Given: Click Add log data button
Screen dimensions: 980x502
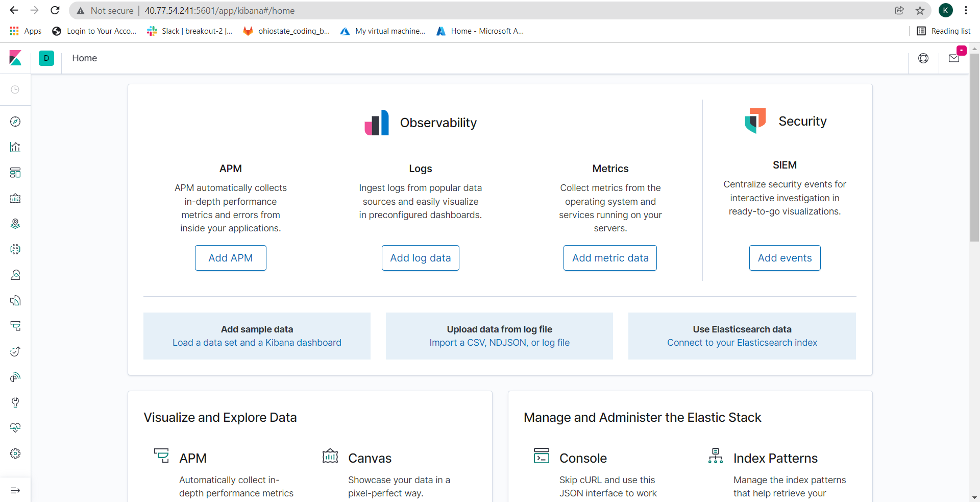Looking at the screenshot, I should point(421,258).
